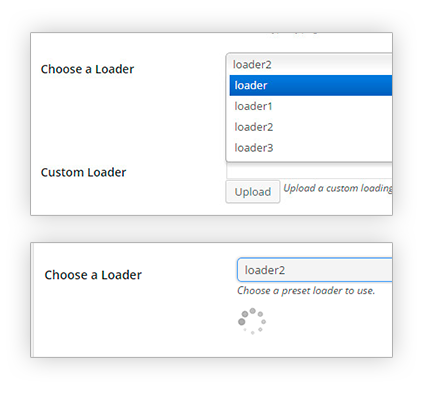Click the lower "Choose a Loader" label
422x400 pixels.
coord(93,275)
